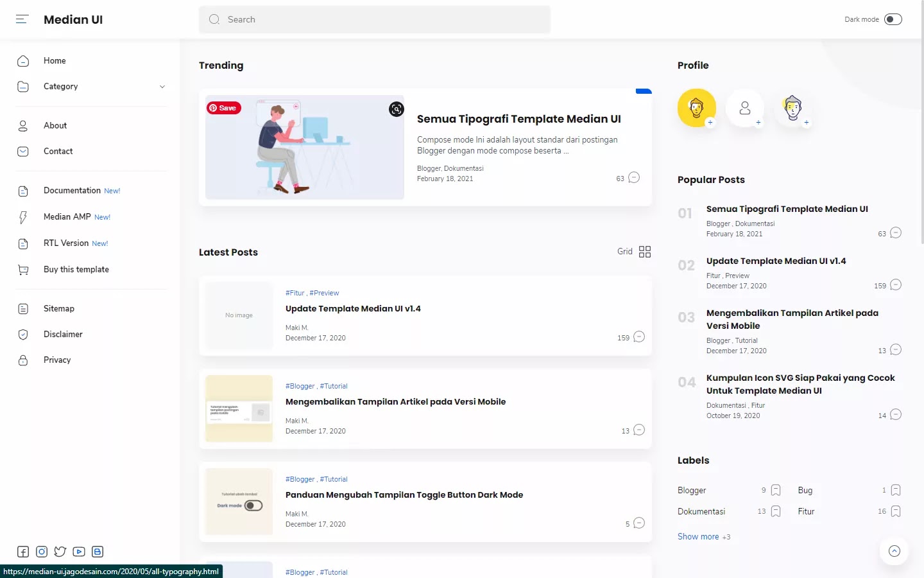Open About in the sidebar menu
This screenshot has height=578, width=924.
(55, 126)
